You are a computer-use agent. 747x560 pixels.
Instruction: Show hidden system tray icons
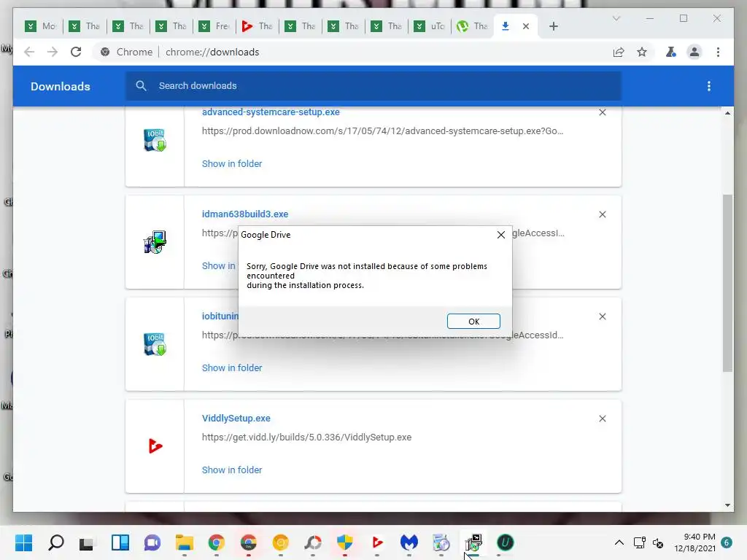[x=619, y=542]
